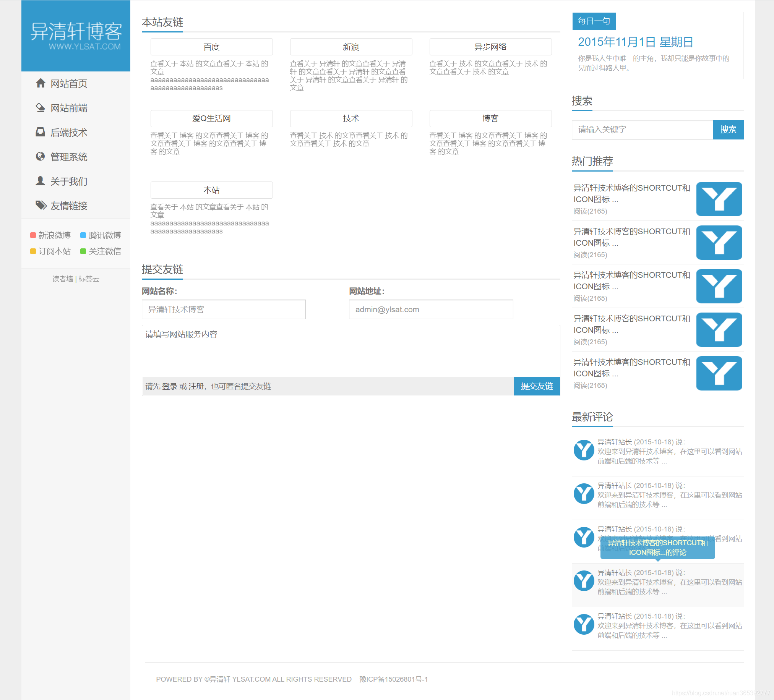This screenshot has height=700, width=774.
Task: Open the 腾讯微博 link
Action: click(105, 235)
